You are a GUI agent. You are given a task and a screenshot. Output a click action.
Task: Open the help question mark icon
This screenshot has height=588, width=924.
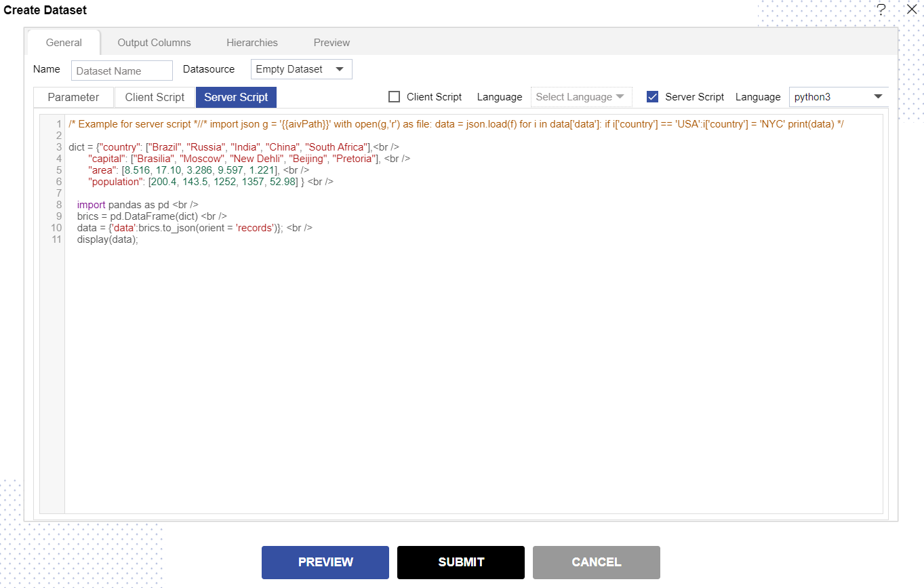(881, 9)
